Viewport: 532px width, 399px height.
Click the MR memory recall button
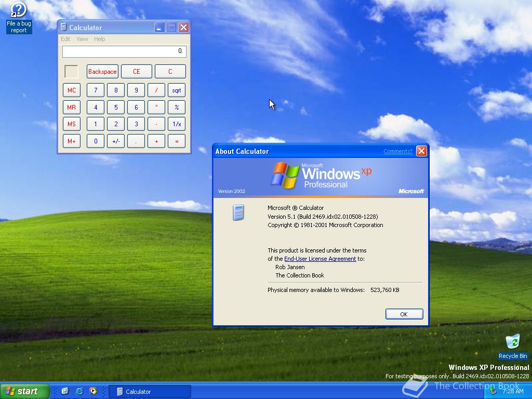pyautogui.click(x=72, y=107)
